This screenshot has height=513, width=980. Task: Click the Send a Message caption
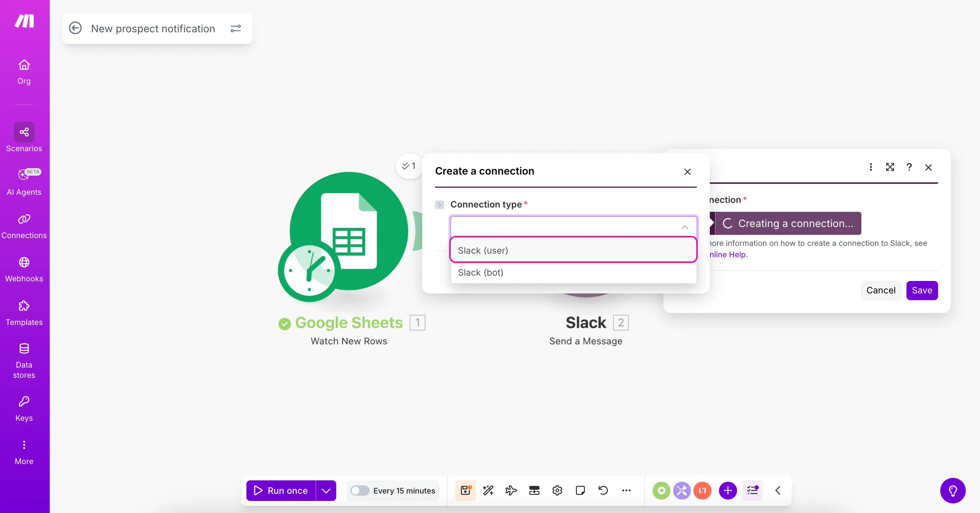point(586,341)
